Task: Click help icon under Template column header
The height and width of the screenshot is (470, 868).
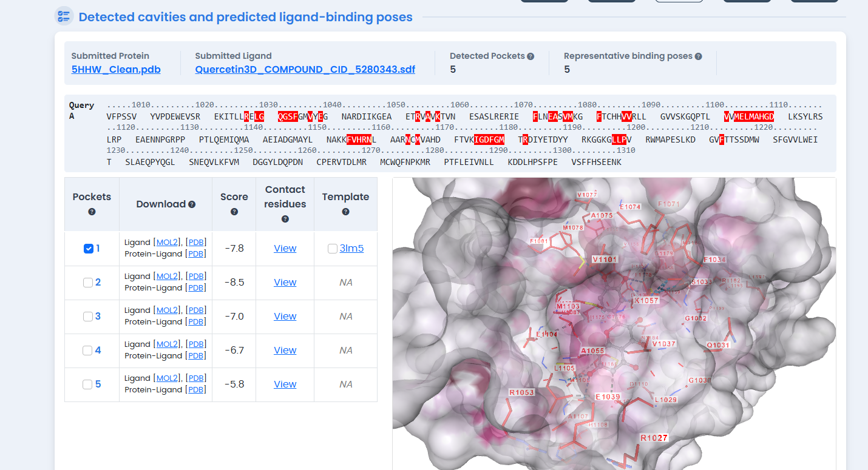Action: click(345, 212)
